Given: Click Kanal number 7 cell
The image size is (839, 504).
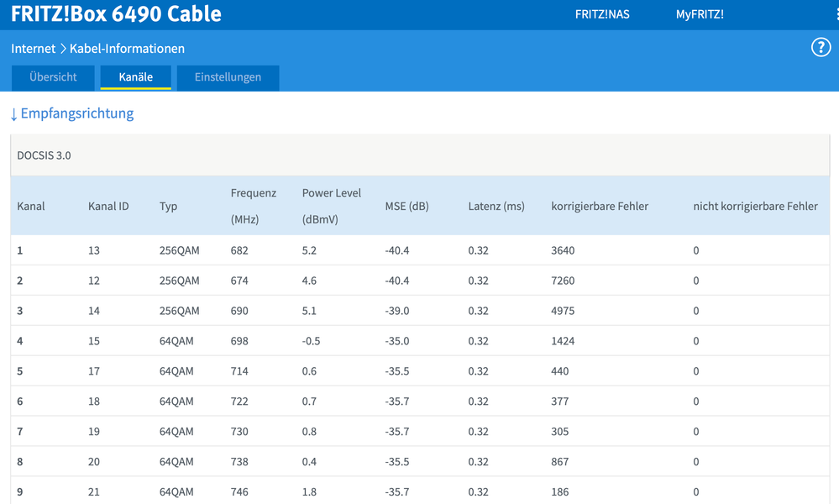Looking at the screenshot, I should pos(20,431).
